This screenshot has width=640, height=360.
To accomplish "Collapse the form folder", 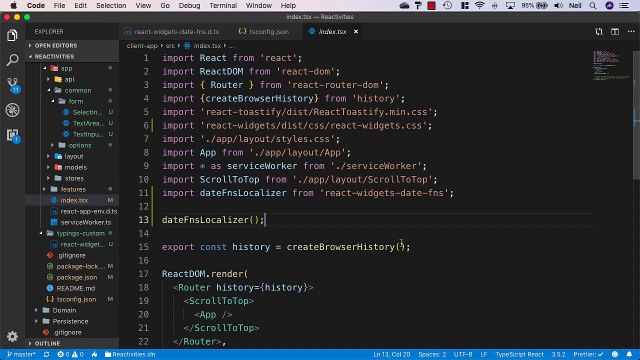I will tap(72, 101).
